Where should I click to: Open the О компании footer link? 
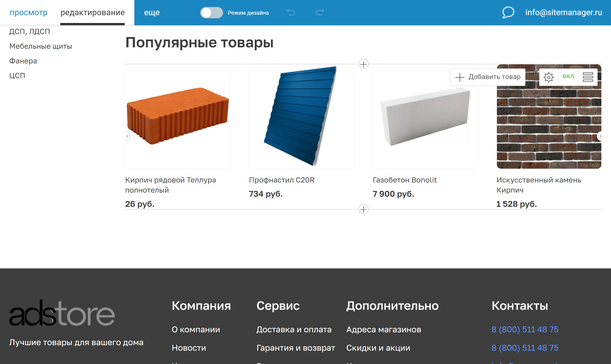pyautogui.click(x=196, y=329)
